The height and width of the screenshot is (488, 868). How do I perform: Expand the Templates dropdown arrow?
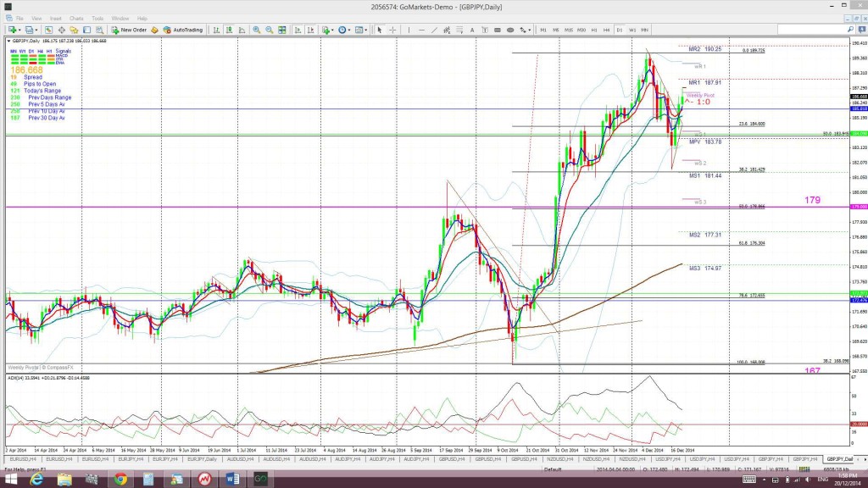point(366,30)
